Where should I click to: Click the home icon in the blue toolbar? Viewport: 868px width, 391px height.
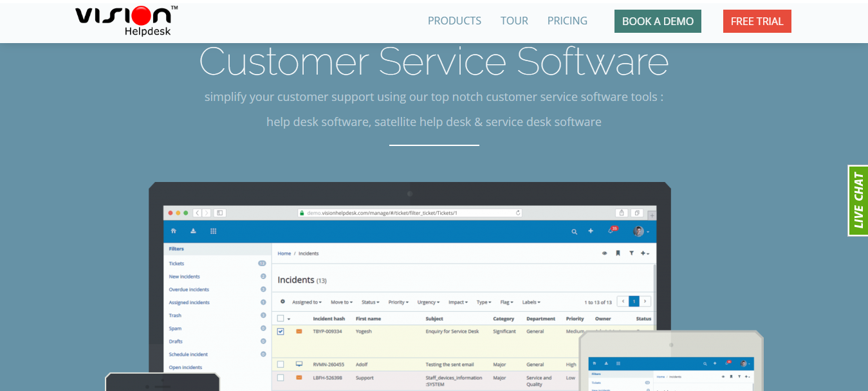[174, 231]
